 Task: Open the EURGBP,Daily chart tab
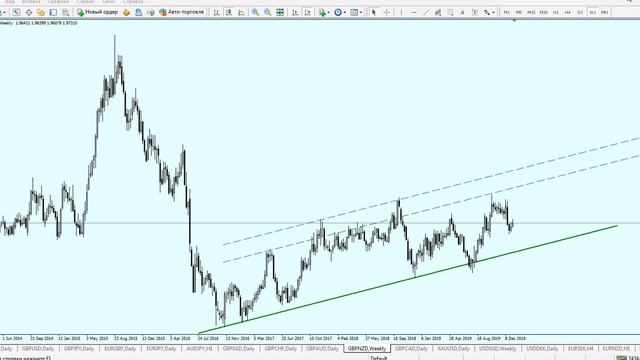coord(120,349)
